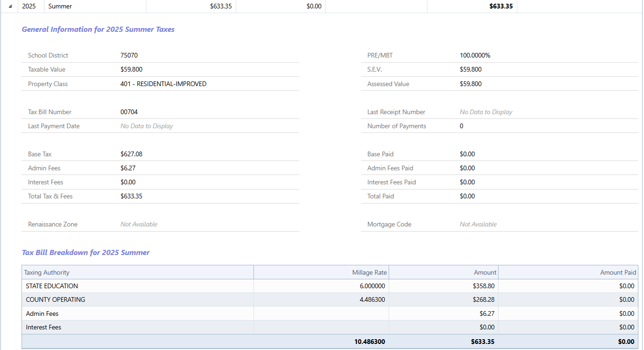Select Interest Fees row in breakdown table
Screen dimensions: 644x350
click(x=43, y=327)
